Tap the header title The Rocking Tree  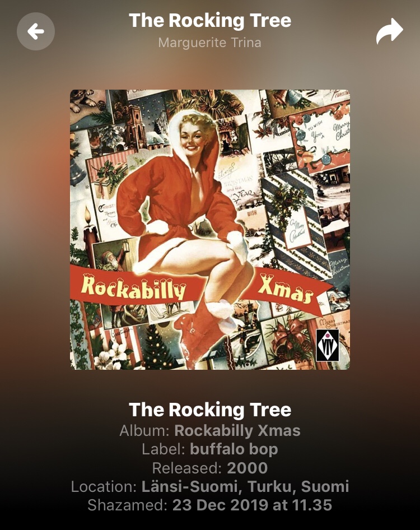click(210, 20)
